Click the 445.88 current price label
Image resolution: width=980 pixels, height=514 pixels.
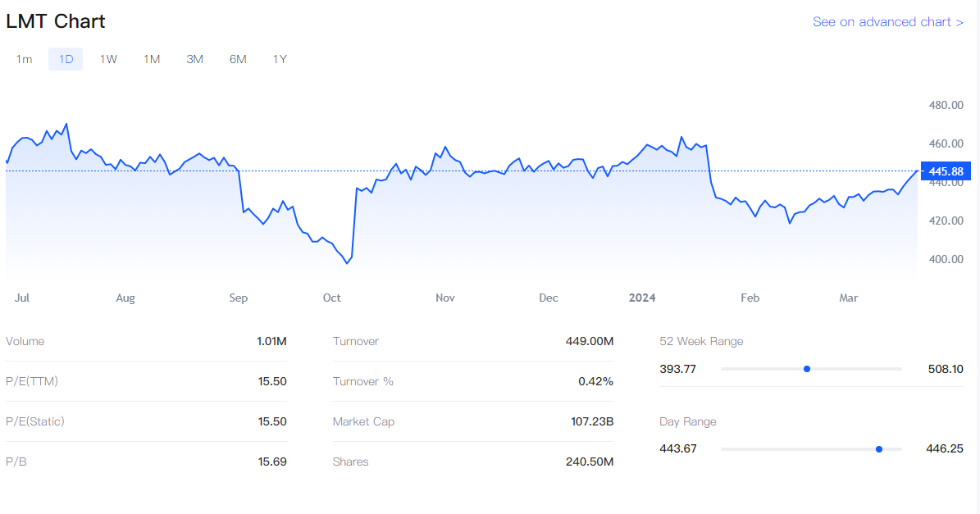click(946, 171)
